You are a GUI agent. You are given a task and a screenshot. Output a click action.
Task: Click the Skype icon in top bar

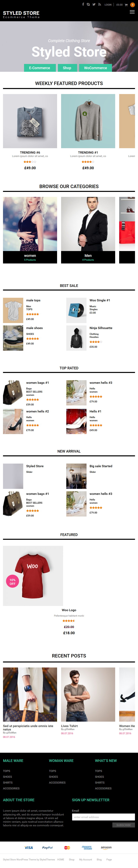88,4
